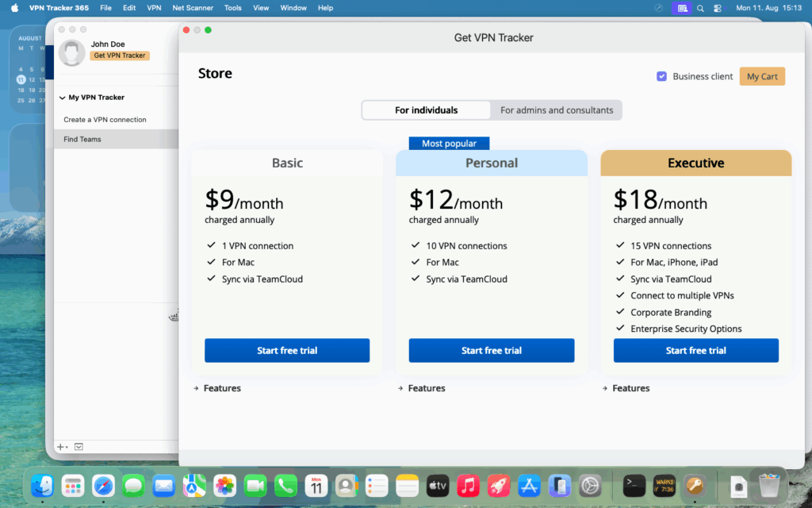Start free trial for Basic plan
Viewport: 812px width, 508px height.
pyautogui.click(x=287, y=350)
